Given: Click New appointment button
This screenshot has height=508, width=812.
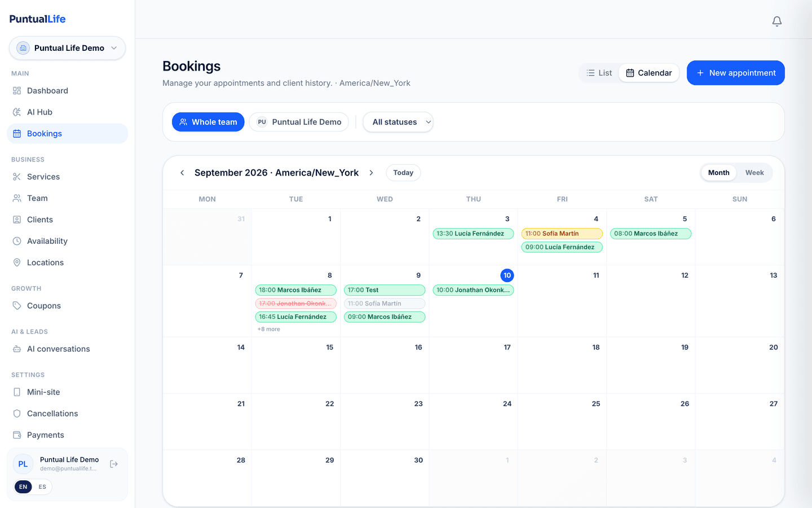Looking at the screenshot, I should [x=736, y=73].
